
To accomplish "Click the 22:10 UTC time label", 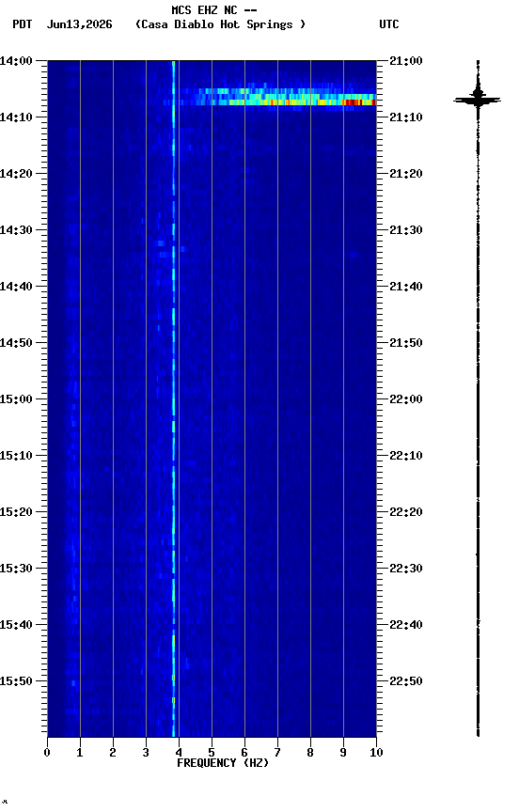I will pos(406,456).
